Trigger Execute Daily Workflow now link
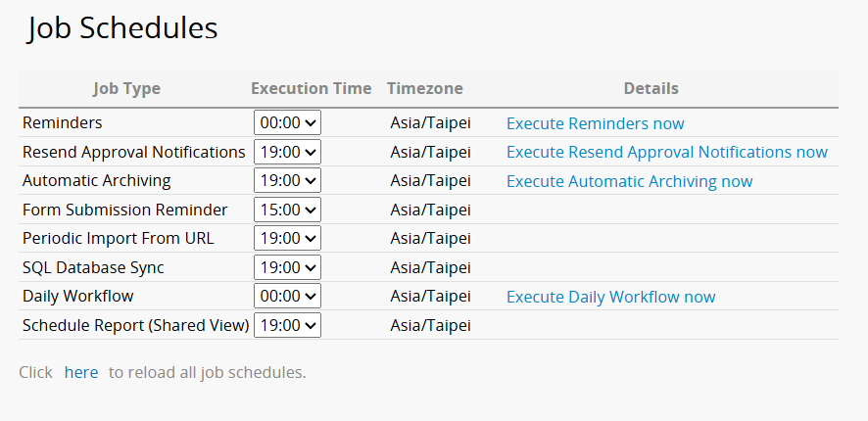868x421 pixels. 610,297
